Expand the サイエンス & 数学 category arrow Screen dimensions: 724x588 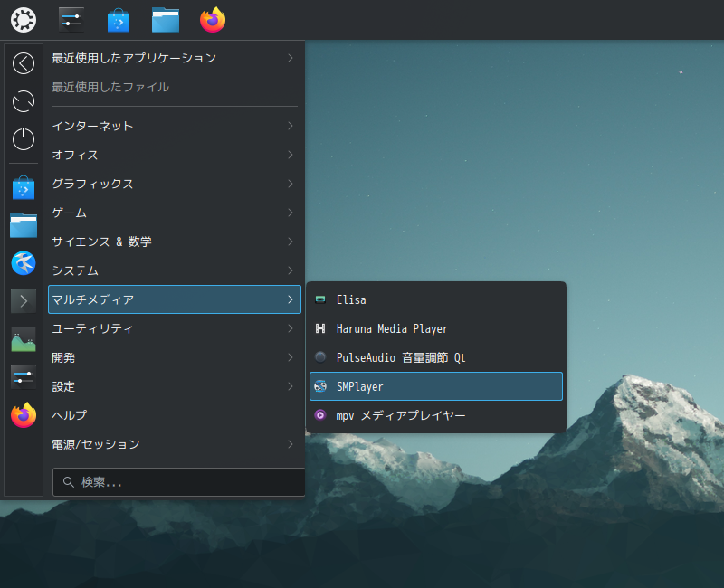[290, 242]
